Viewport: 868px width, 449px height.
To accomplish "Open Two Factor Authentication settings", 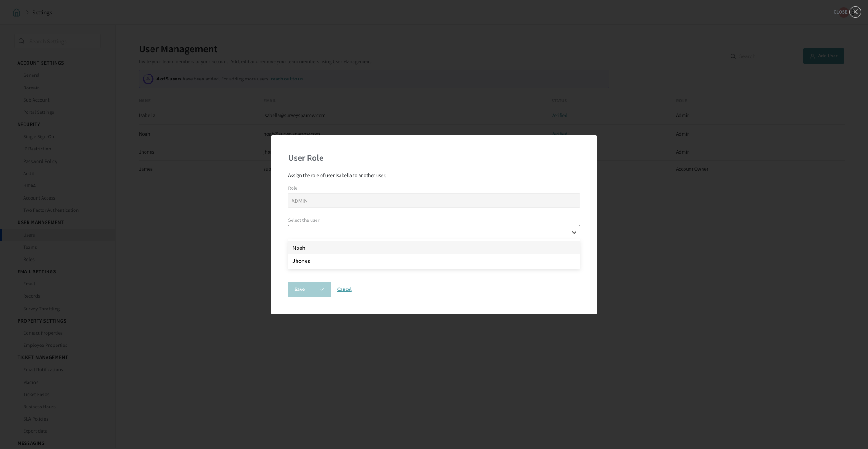I will pyautogui.click(x=51, y=210).
